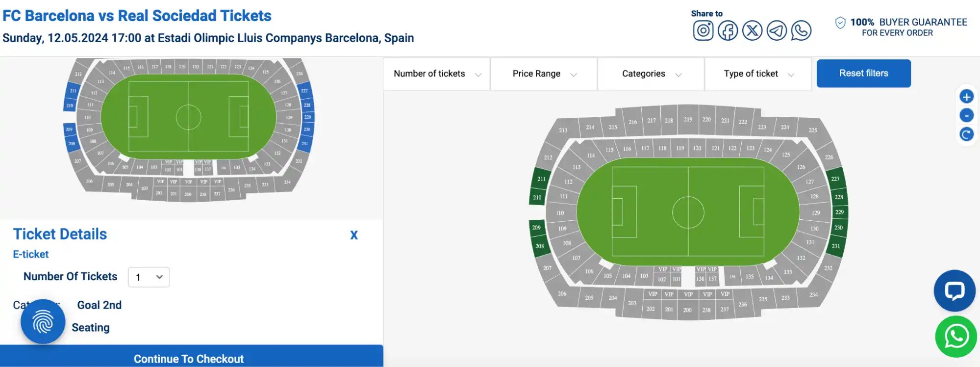980x367 pixels.
Task: Share via Telegram icon
Action: [x=777, y=30]
